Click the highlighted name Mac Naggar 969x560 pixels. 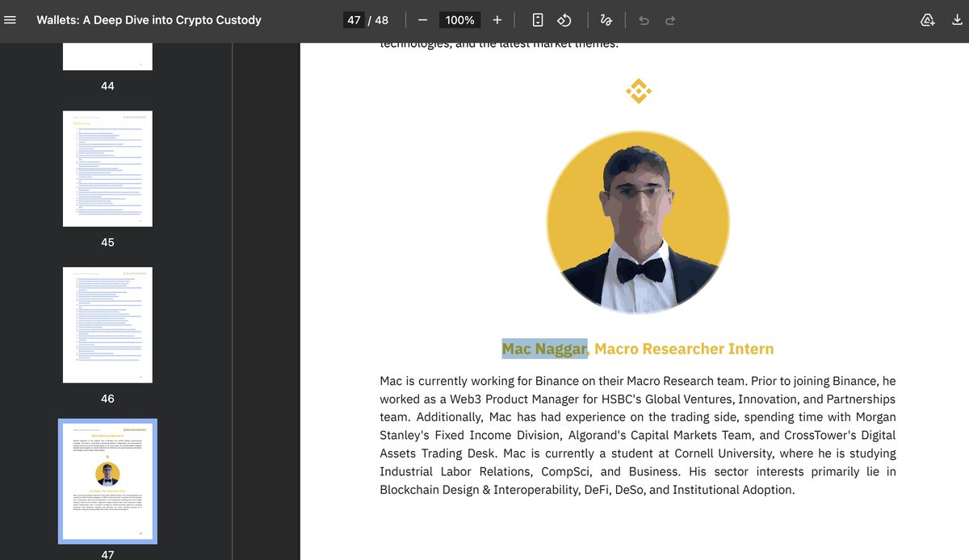(x=544, y=349)
